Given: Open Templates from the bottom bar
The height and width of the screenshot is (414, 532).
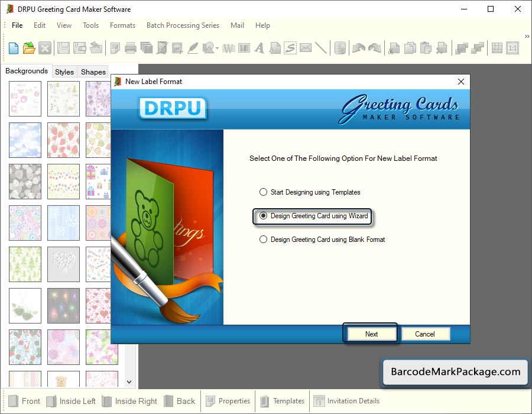Looking at the screenshot, I should tap(283, 401).
